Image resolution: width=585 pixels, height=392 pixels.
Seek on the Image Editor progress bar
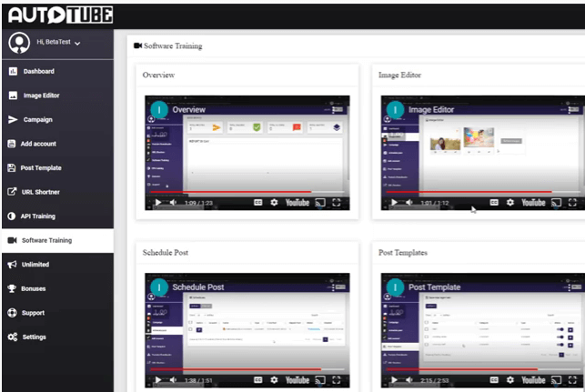click(483, 192)
